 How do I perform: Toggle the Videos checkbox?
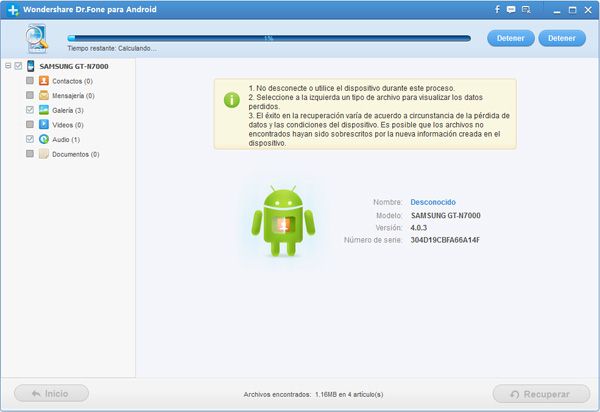[30, 124]
